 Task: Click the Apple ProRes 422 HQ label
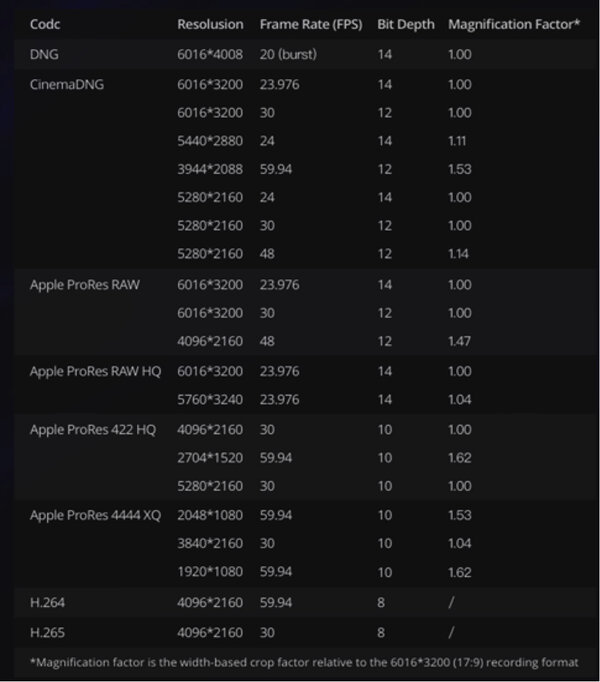(x=93, y=430)
